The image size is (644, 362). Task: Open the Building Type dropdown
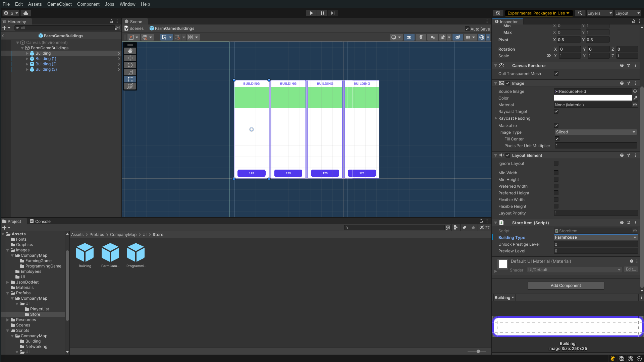pyautogui.click(x=595, y=237)
